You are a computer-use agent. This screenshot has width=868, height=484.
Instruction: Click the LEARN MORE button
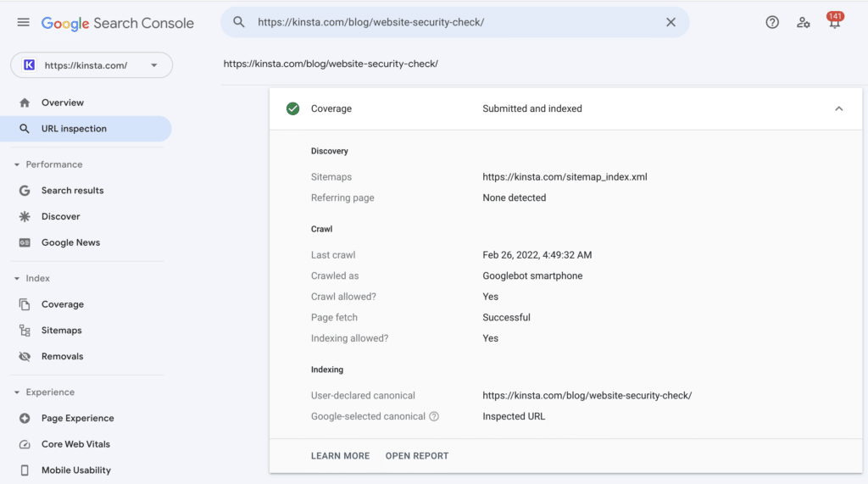coord(340,456)
